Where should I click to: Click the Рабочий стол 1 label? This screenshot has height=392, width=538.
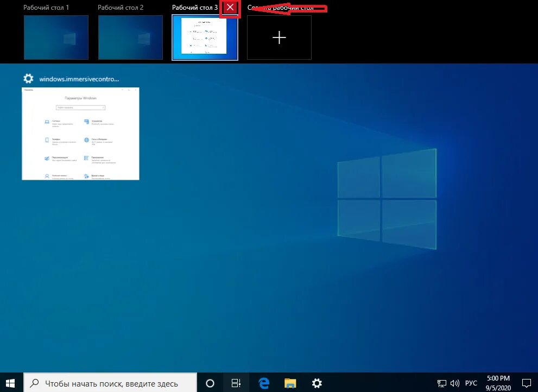46,7
